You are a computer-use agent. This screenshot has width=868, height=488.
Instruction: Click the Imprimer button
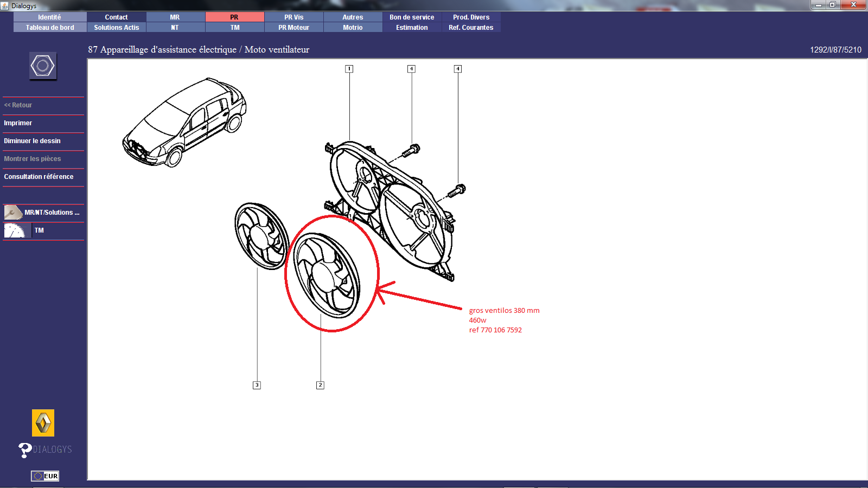pyautogui.click(x=18, y=123)
